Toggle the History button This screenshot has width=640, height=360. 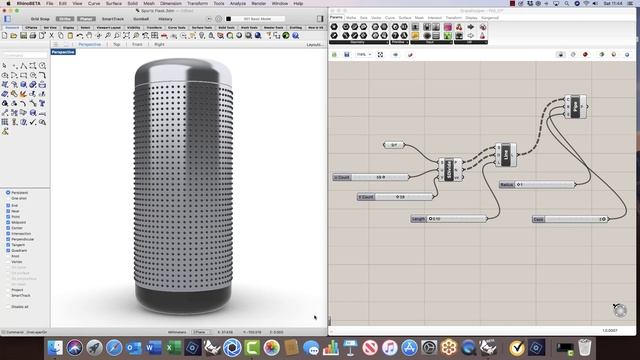click(165, 19)
